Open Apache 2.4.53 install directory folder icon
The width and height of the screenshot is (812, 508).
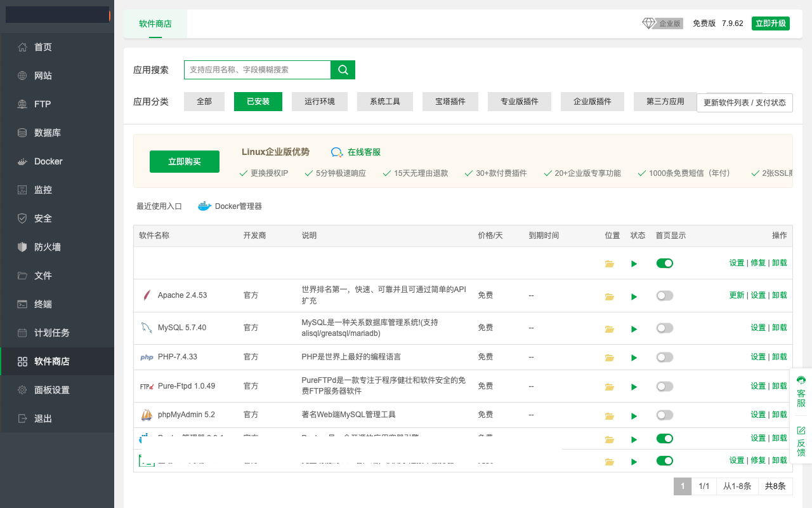click(x=610, y=295)
